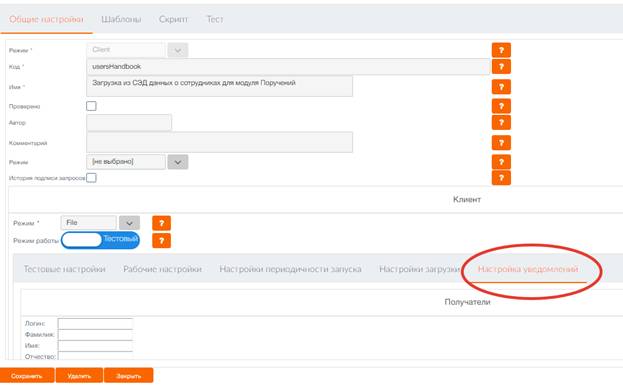Expand the Client mode dropdown arrow

click(178, 50)
